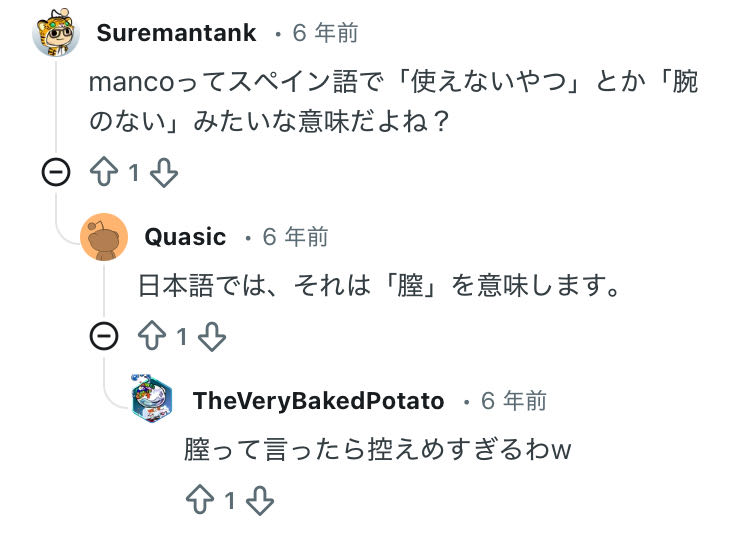Collapse Quasic's reply thread
The height and width of the screenshot is (554, 750).
104,337
